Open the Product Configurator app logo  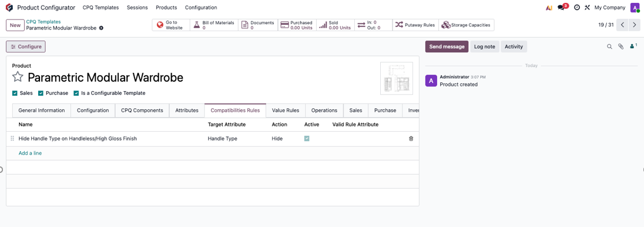point(9,8)
